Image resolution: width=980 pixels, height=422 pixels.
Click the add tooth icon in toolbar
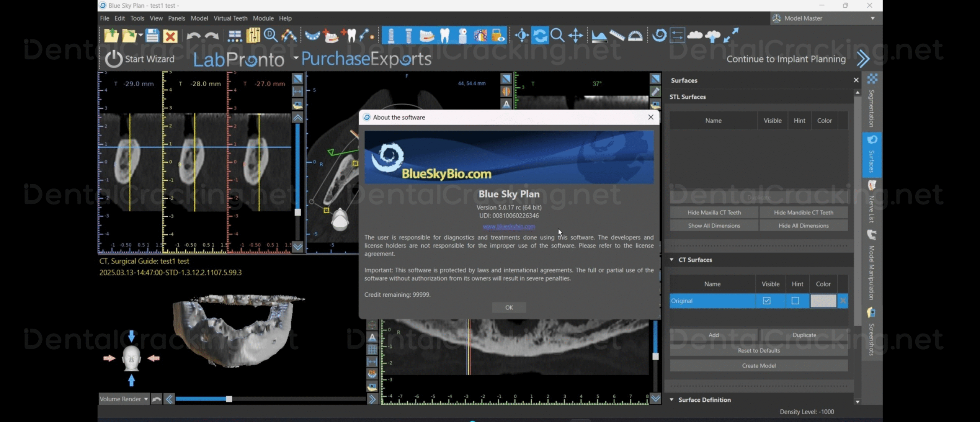349,36
